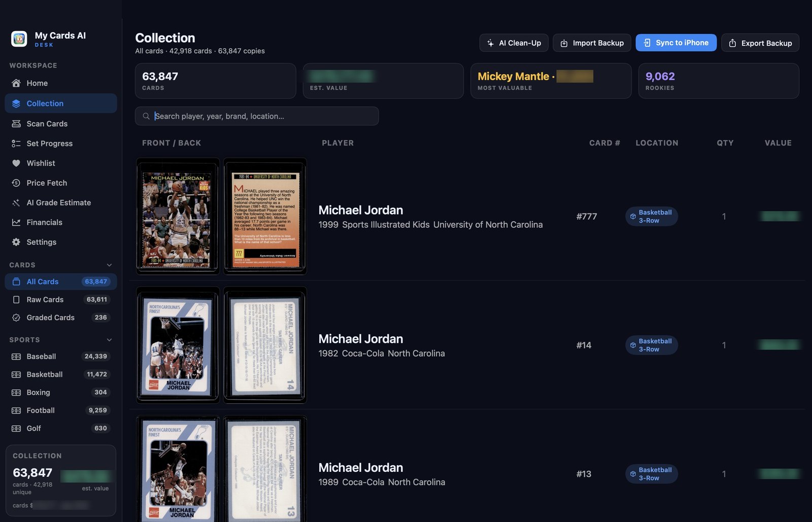The height and width of the screenshot is (522, 812).
Task: Click Export Backup
Action: coord(760,43)
